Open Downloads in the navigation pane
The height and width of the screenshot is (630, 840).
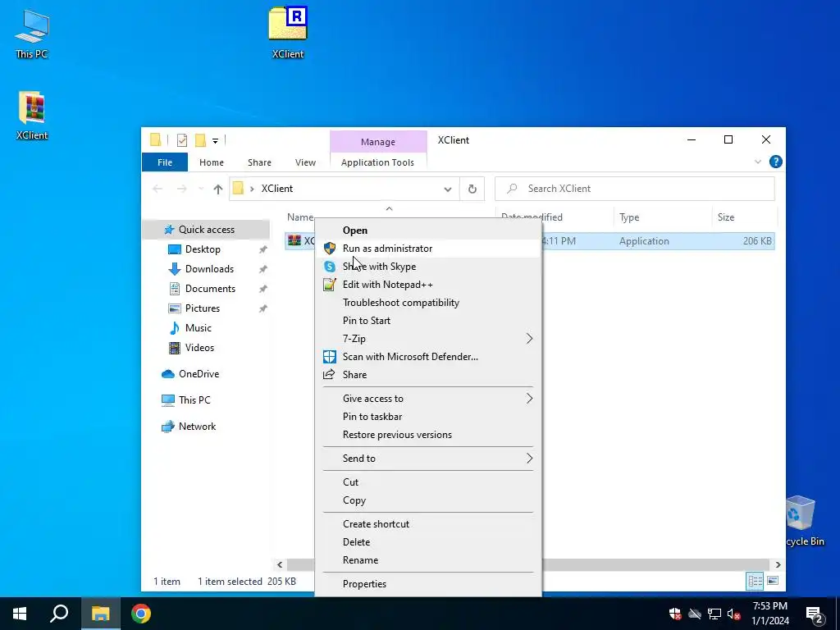[209, 269]
